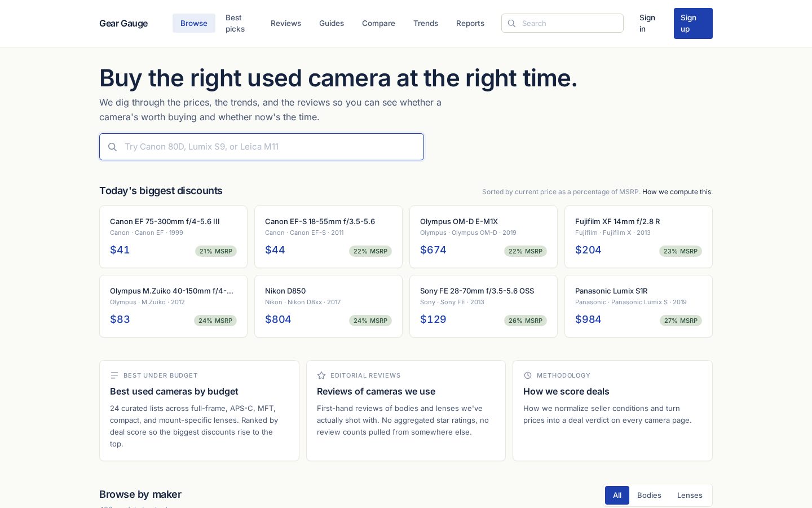Viewport: 812px width, 508px height.
Task: Click the $674 price
Action: [x=433, y=250]
